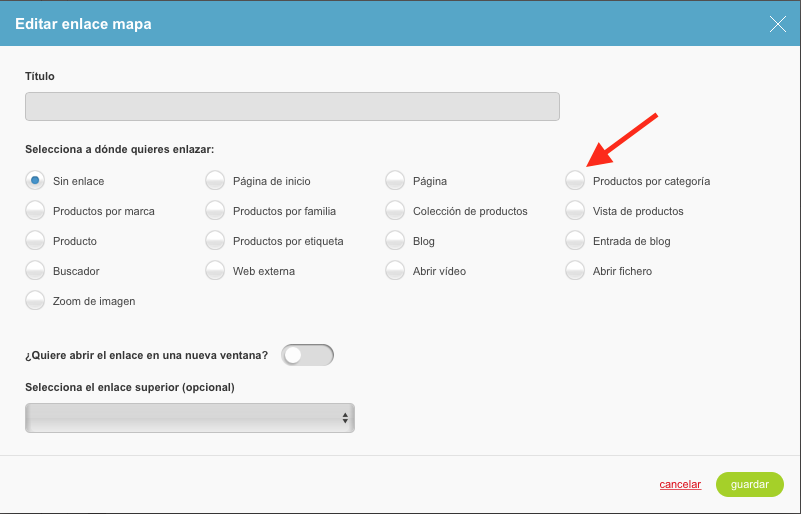Focus the Título text field
The image size is (801, 514).
point(292,106)
